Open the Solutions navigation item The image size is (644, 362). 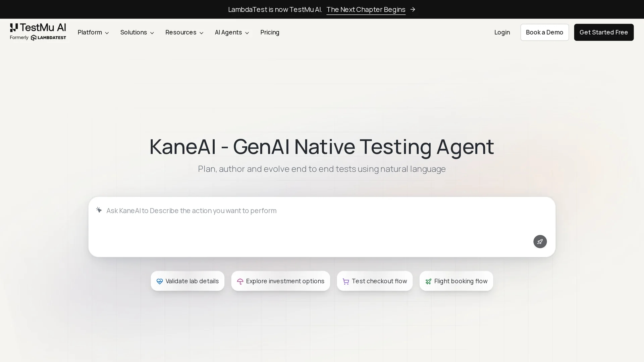[x=137, y=32]
